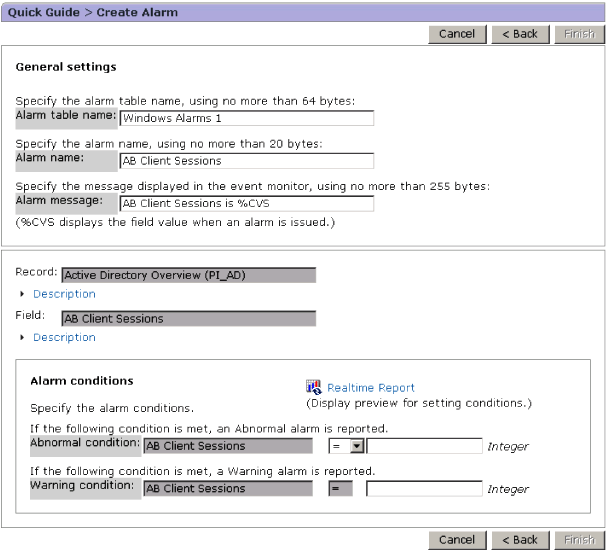Click the Warning condition AB Client Sessions box

tap(228, 489)
